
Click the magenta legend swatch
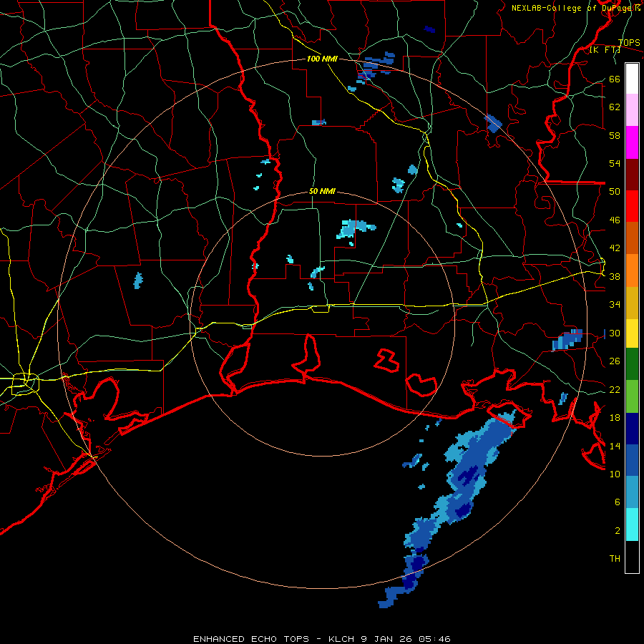coord(632,142)
